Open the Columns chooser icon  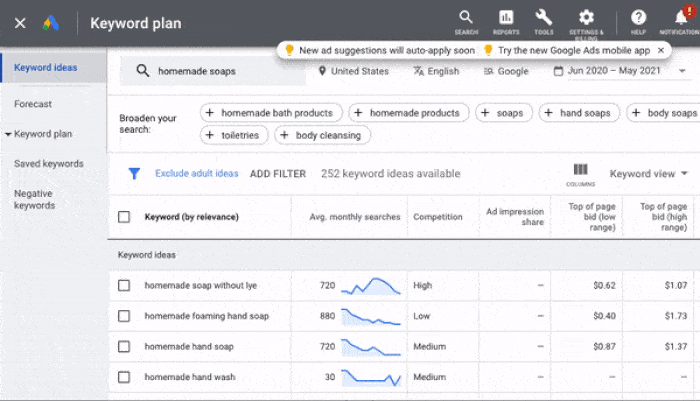click(x=580, y=170)
